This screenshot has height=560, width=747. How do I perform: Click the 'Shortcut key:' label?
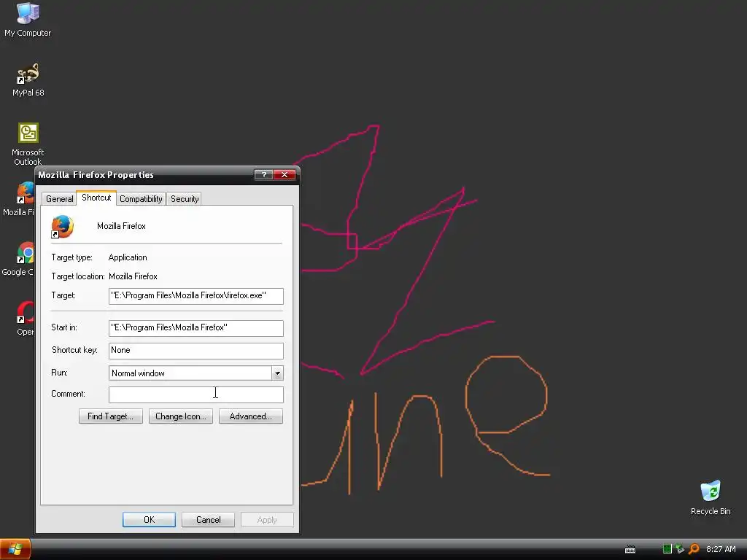tap(75, 350)
